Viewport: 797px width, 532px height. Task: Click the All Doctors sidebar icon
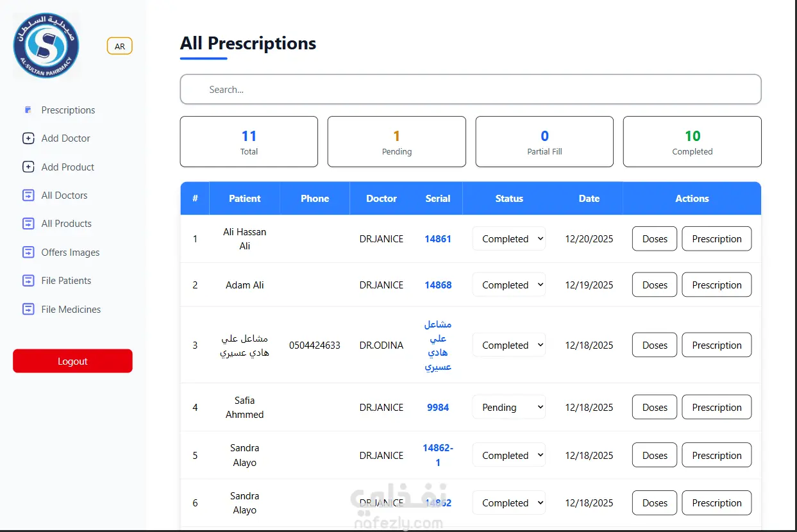point(28,195)
